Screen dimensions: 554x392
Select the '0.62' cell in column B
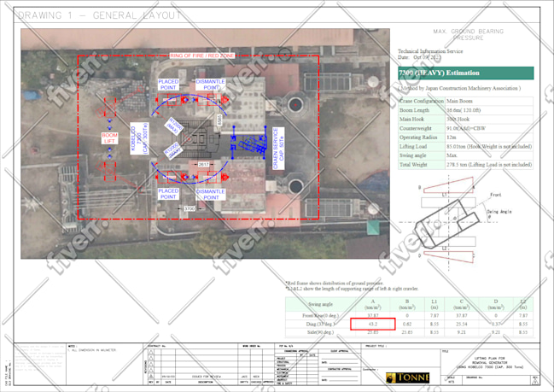click(x=407, y=324)
